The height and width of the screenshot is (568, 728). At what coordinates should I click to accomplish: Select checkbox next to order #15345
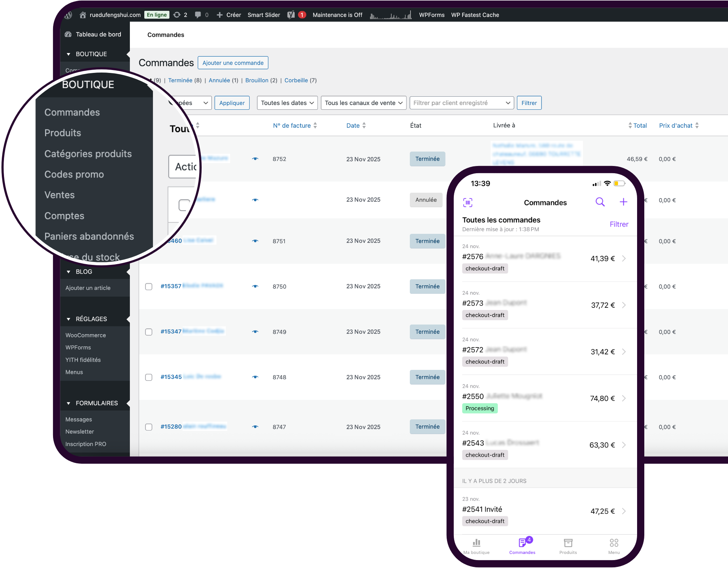[149, 377]
